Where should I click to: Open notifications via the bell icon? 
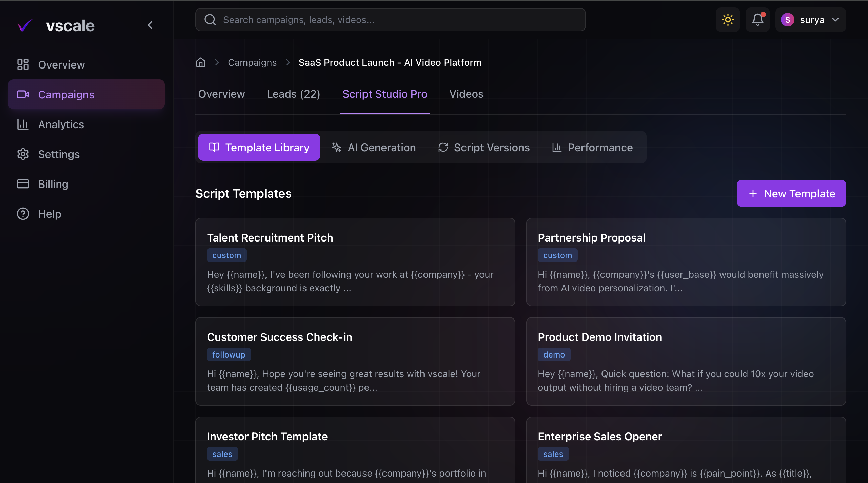point(757,20)
